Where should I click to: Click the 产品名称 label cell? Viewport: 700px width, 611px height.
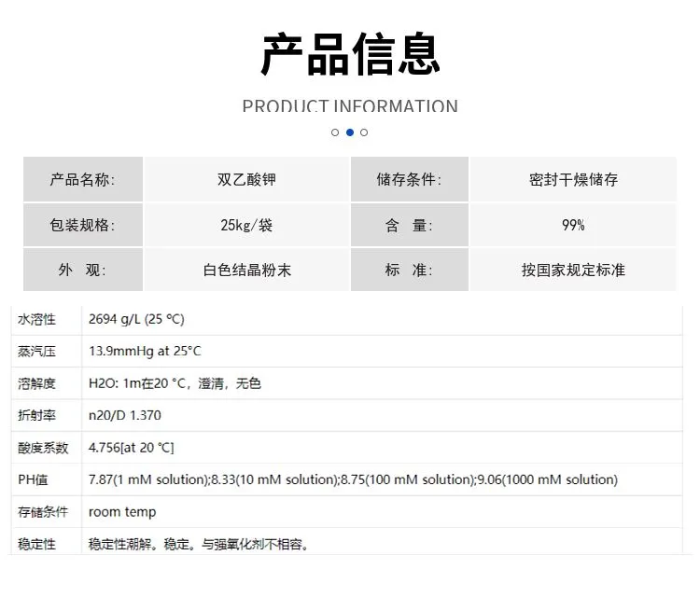tap(83, 179)
